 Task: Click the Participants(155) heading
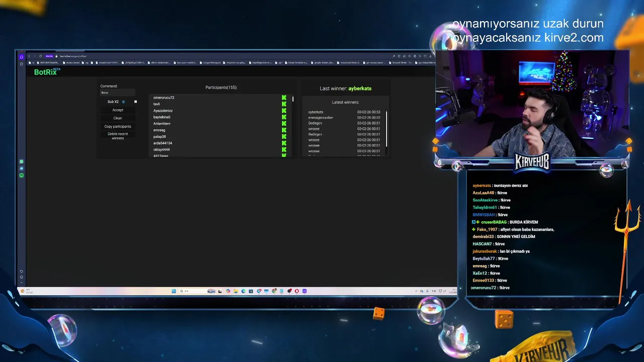(x=221, y=87)
